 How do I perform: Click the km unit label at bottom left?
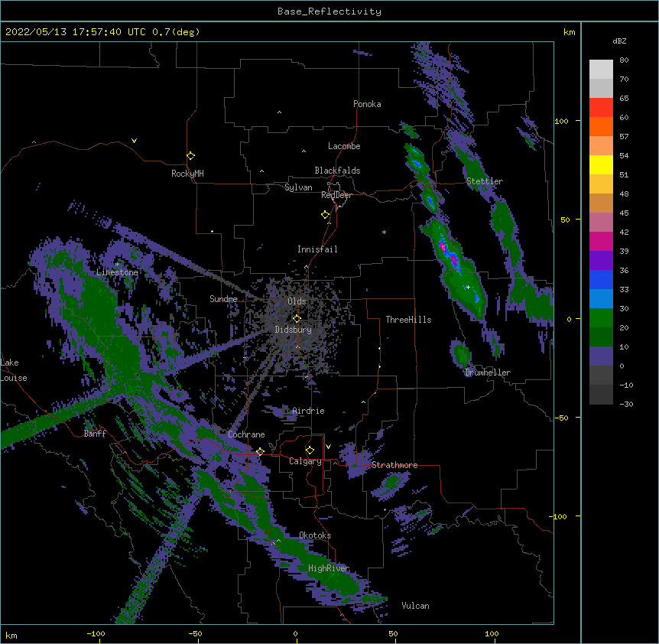click(x=11, y=635)
